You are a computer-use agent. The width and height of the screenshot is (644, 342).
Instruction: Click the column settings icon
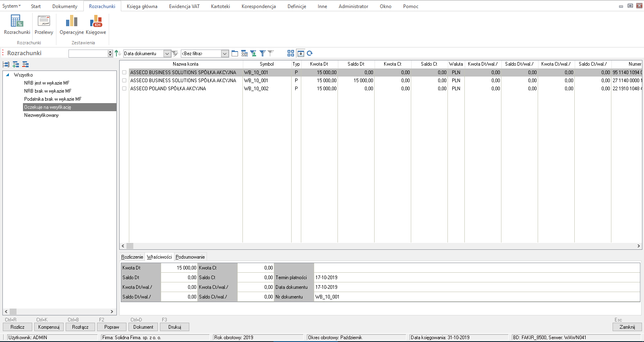244,53
